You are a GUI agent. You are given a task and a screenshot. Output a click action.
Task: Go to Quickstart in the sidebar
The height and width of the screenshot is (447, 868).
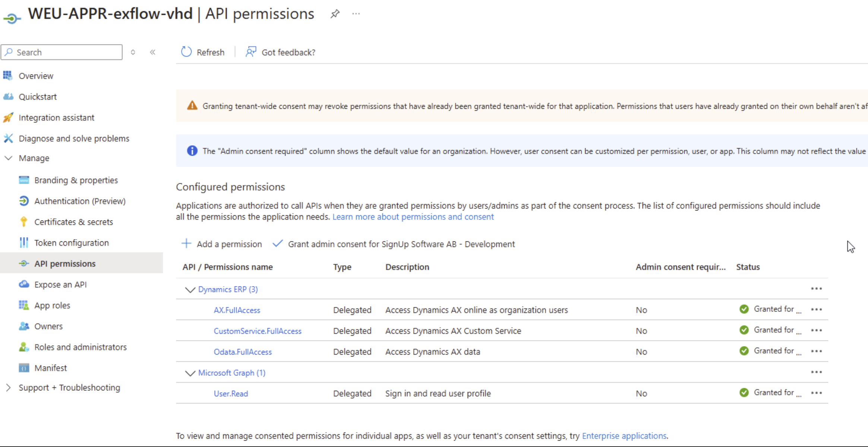[38, 97]
